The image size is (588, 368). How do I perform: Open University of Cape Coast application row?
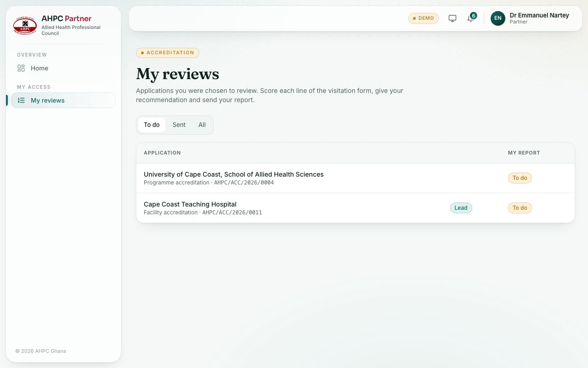(356, 178)
